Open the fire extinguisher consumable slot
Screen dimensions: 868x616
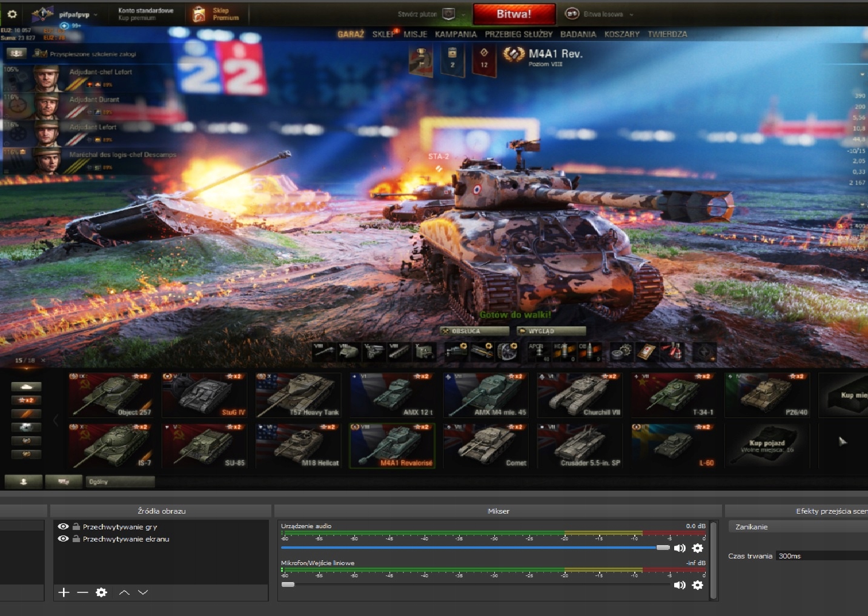[x=672, y=351]
